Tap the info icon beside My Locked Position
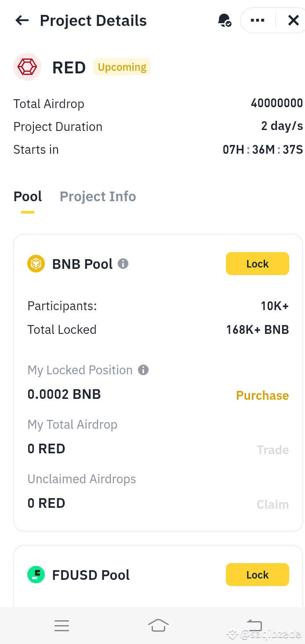Viewport: 305px width, 644px height. [x=143, y=370]
